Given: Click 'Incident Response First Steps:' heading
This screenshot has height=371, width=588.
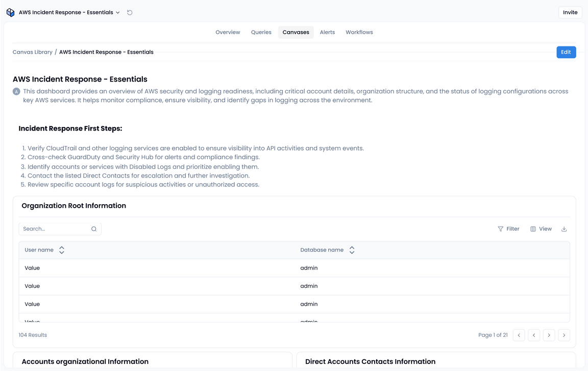Looking at the screenshot, I should tap(70, 129).
